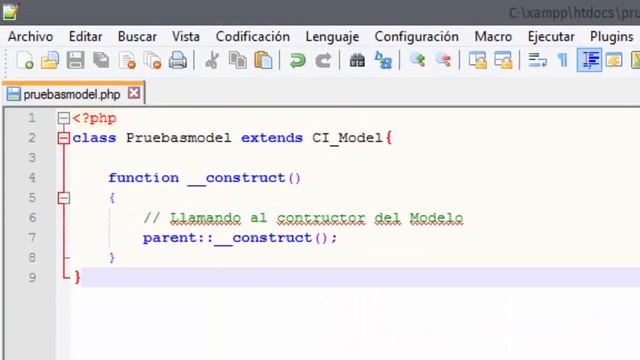
Task: Collapse the __construct function fold marker on line 5
Action: [64, 198]
